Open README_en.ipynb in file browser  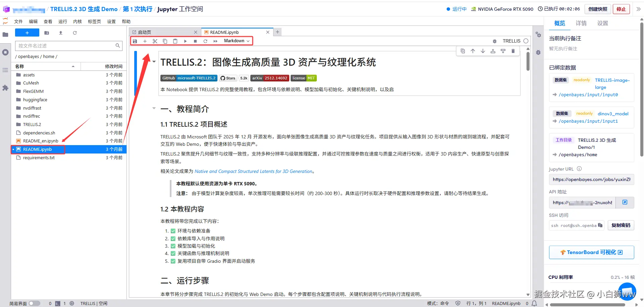[69, 141]
